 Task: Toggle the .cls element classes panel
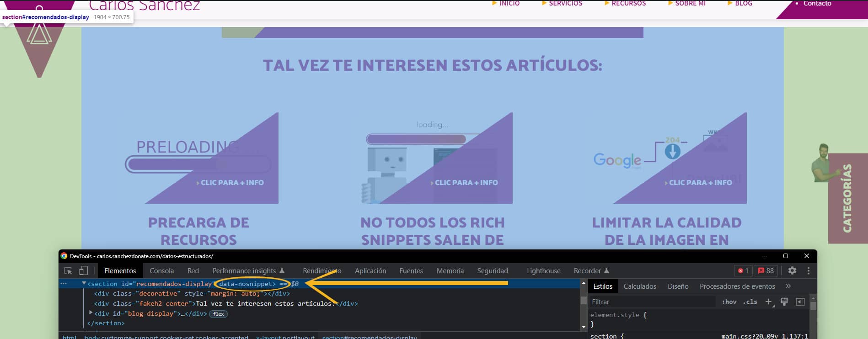[x=750, y=302]
